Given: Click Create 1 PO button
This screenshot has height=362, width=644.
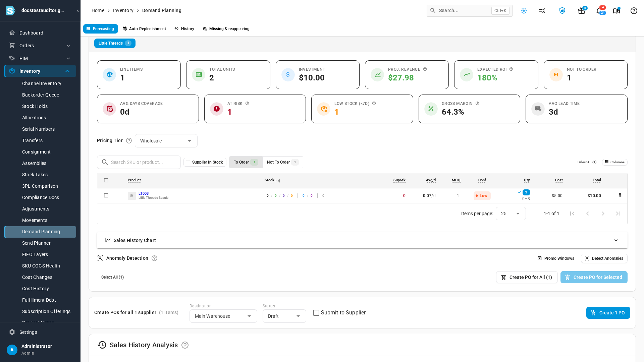Looking at the screenshot, I should coord(608,313).
